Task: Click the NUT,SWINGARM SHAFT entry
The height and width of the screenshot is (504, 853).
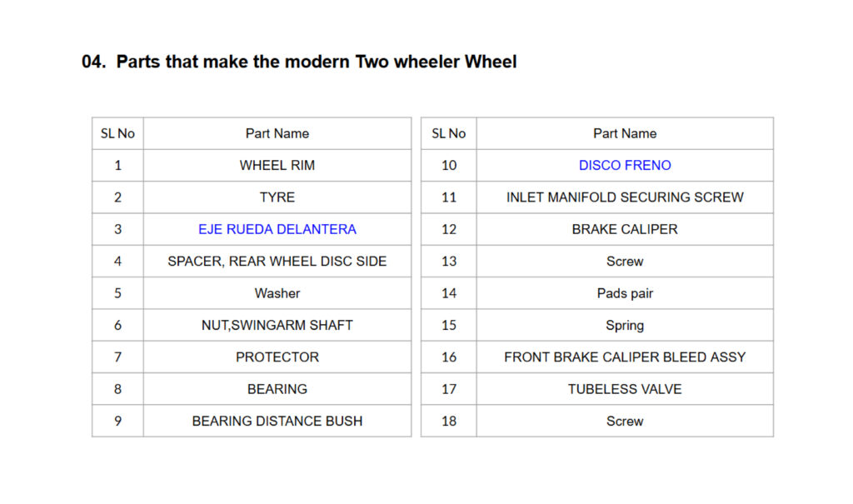Action: pyautogui.click(x=277, y=325)
